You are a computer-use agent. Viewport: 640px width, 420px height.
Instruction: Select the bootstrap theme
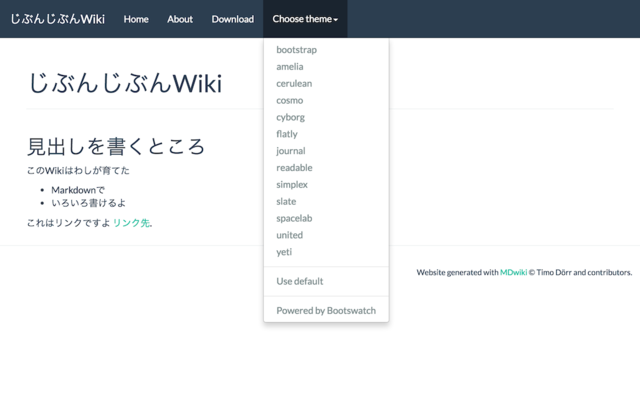pyautogui.click(x=296, y=50)
